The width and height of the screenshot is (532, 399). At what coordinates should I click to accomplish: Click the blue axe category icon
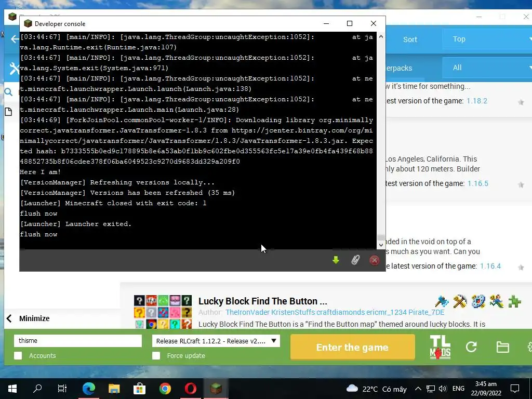pos(442,301)
